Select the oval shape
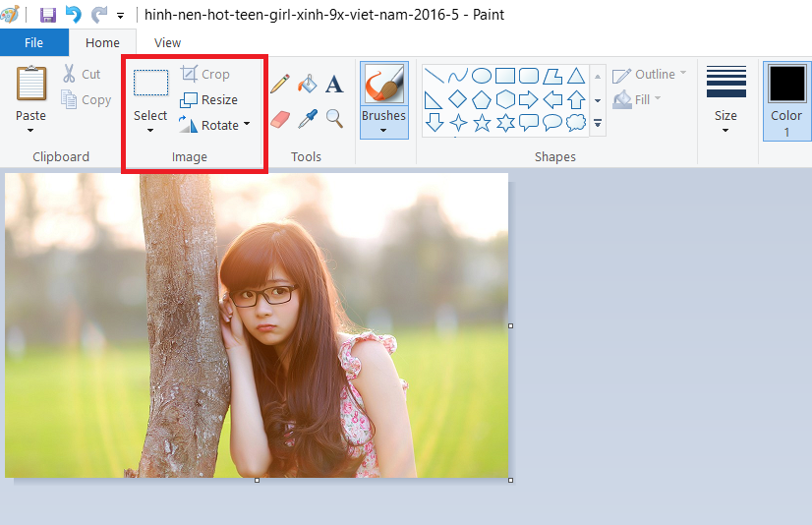 [482, 76]
